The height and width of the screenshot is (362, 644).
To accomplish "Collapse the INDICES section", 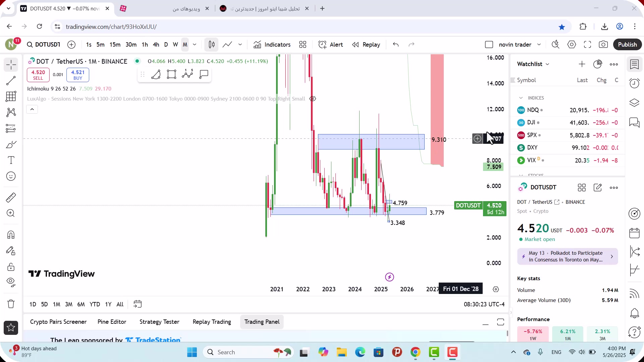I will (521, 98).
